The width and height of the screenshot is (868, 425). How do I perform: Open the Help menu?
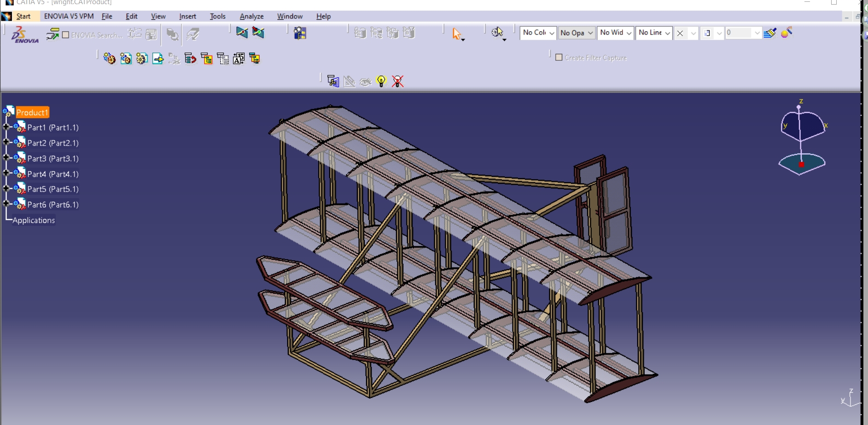click(324, 17)
